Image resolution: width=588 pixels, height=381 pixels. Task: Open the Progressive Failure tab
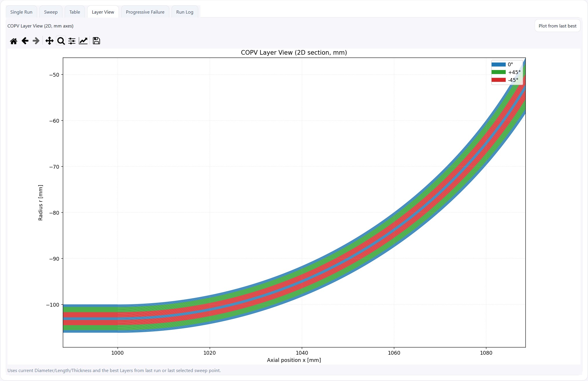pyautogui.click(x=145, y=12)
